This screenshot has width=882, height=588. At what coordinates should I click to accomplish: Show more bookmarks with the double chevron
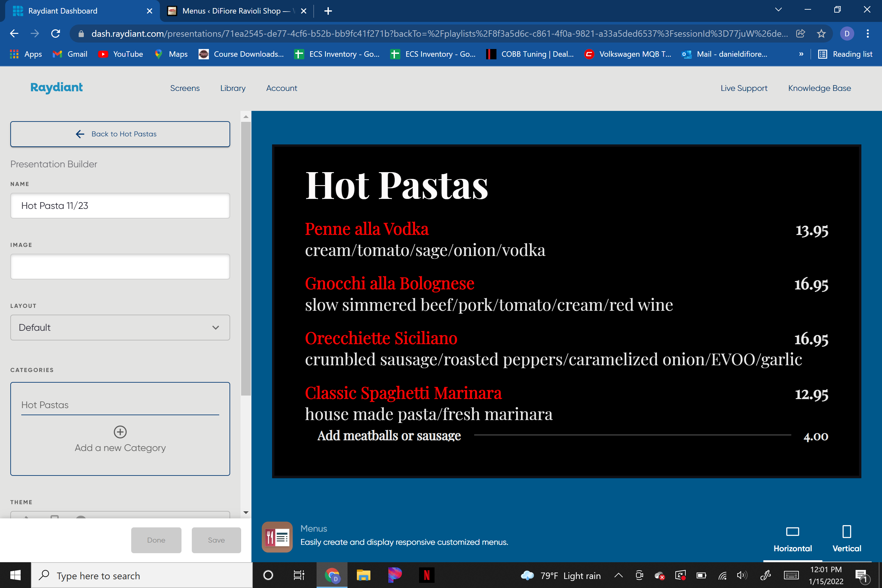point(801,54)
